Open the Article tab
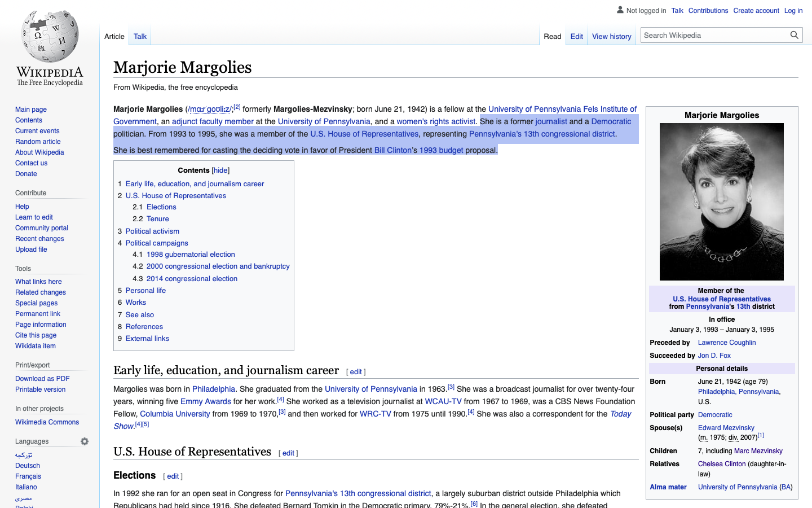The image size is (812, 508). point(114,37)
